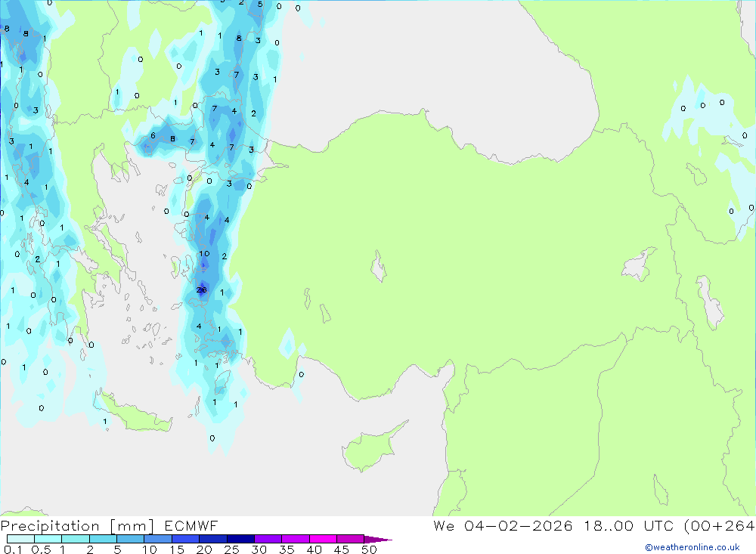Click the "ECMWF" model label
Viewport: 756px width, 554px height.
tap(191, 526)
